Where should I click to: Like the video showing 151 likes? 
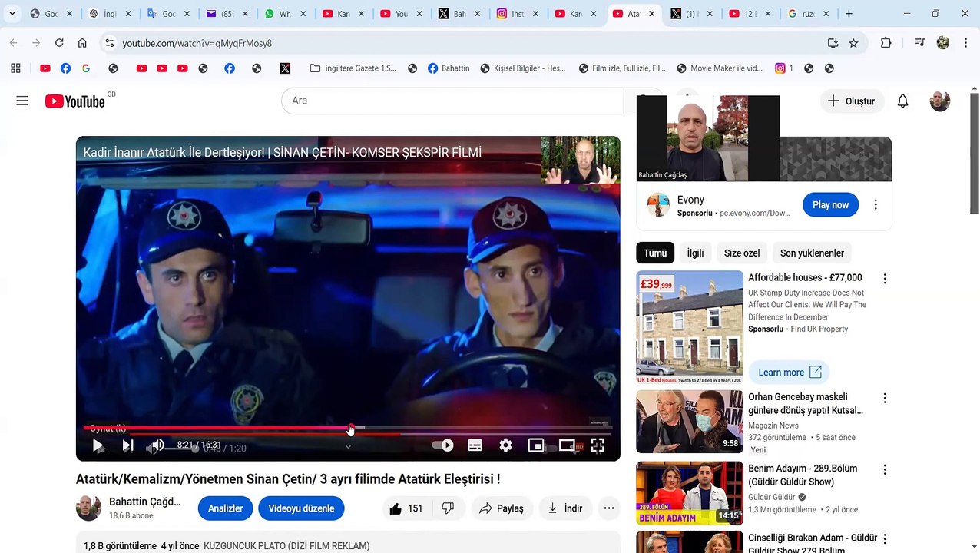(x=406, y=508)
